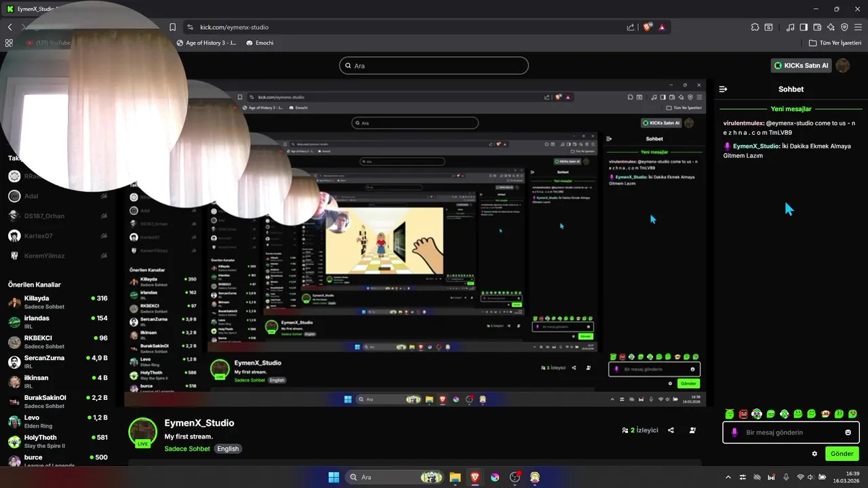Show hidden system tray icons chevron

point(729,477)
